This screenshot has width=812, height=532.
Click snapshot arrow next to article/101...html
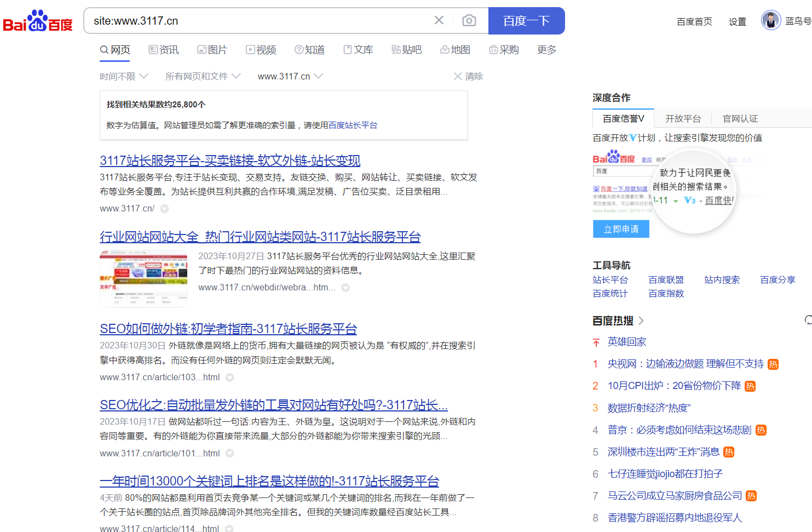coord(230,454)
